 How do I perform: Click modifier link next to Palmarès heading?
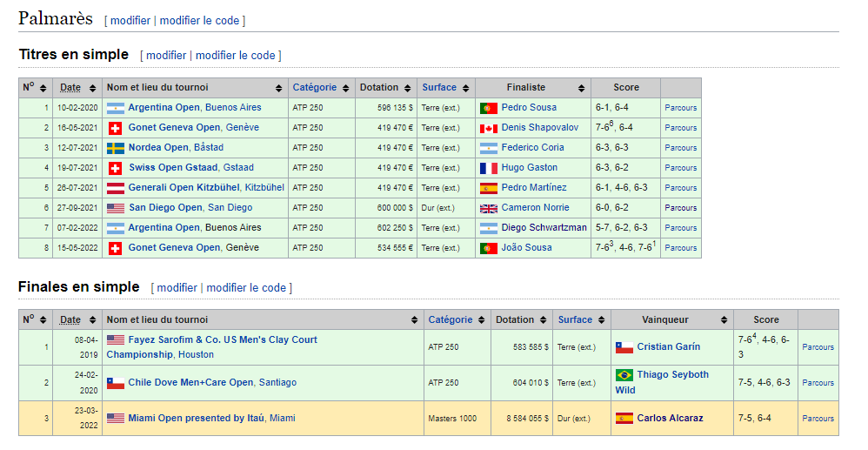(x=130, y=21)
